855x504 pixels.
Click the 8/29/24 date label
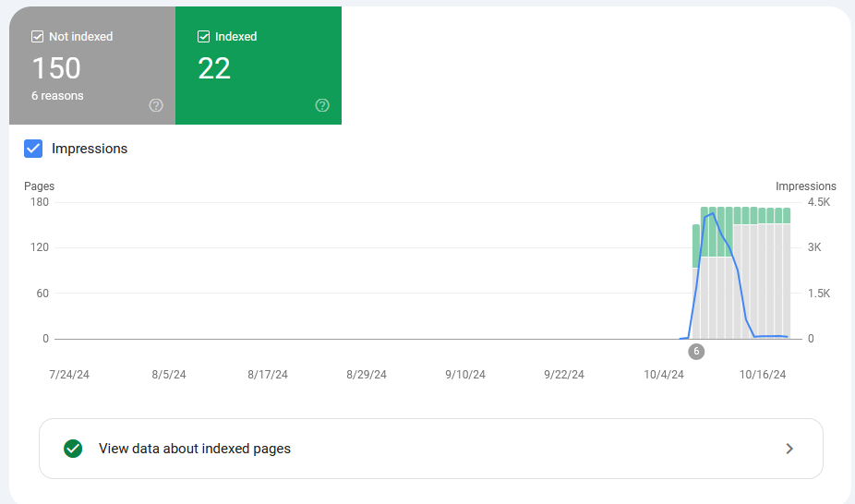pos(367,375)
